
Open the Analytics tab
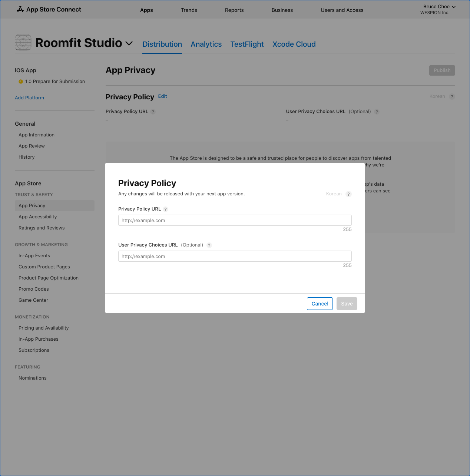coord(206,44)
